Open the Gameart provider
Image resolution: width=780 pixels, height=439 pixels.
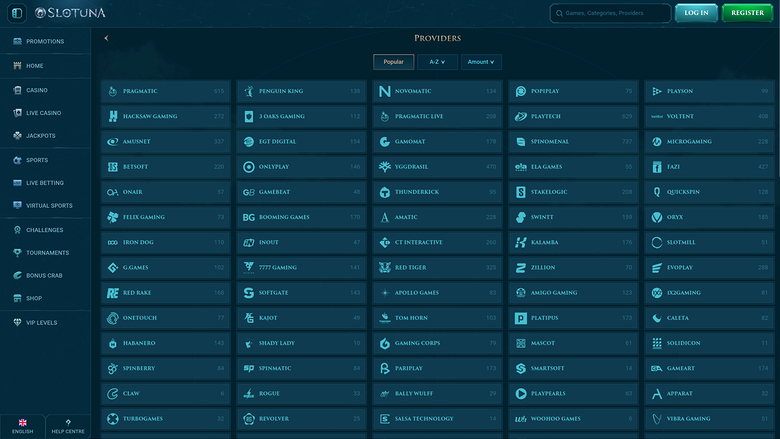(709, 368)
